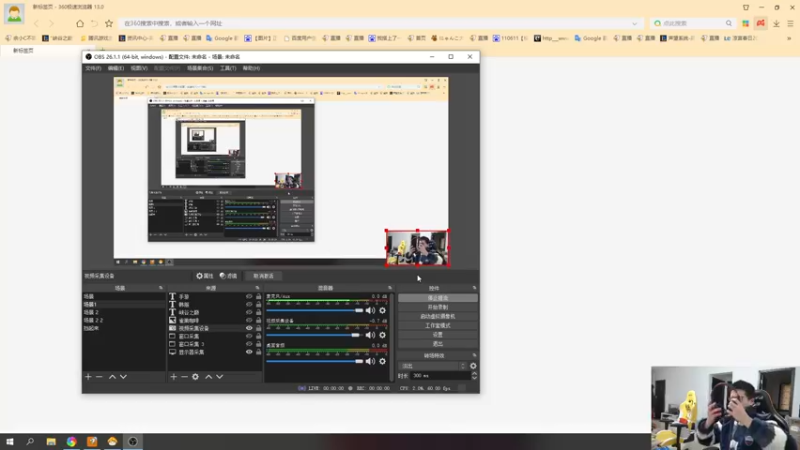Image resolution: width=800 pixels, height=450 pixels.
Task: Open Windows Start menu
Action: click(x=10, y=442)
